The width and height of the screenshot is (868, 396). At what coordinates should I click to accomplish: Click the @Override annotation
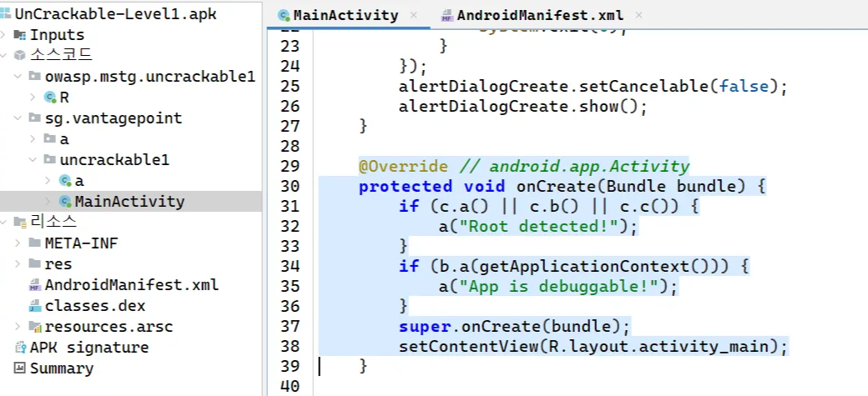(403, 166)
